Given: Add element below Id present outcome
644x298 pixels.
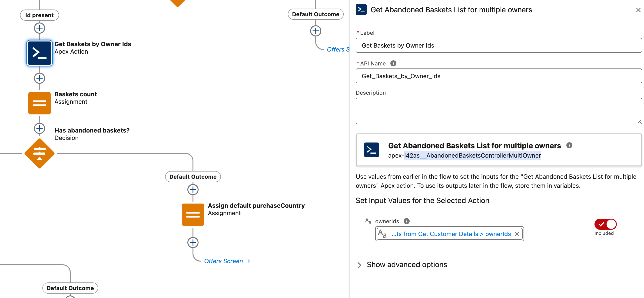Looking at the screenshot, I should pyautogui.click(x=39, y=28).
